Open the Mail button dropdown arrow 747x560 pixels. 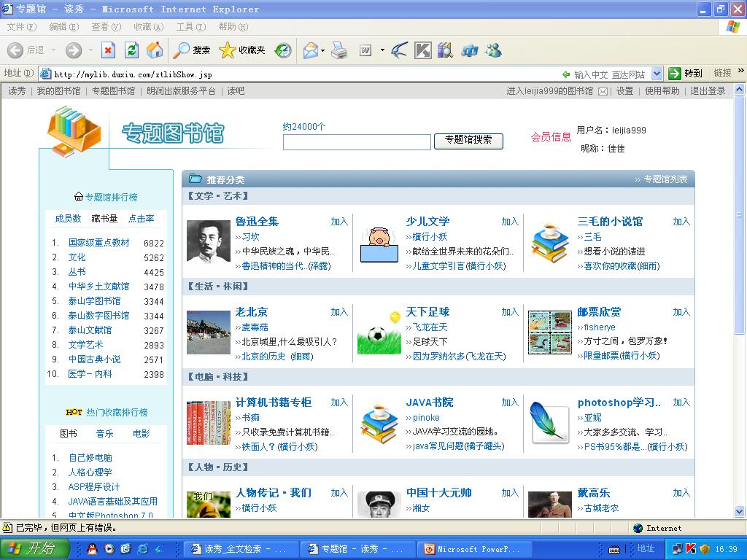(323, 50)
